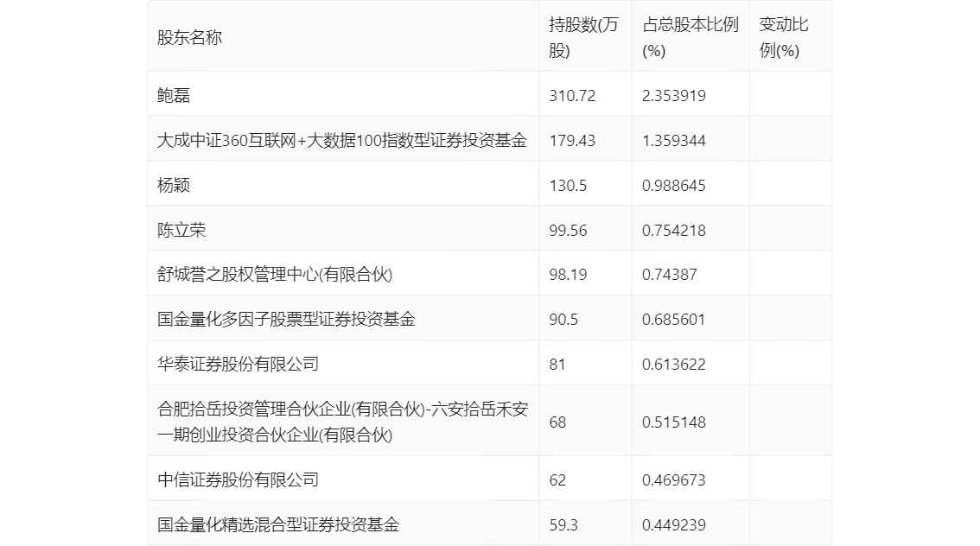The image size is (980, 546).
Task: Select the percentage 0.469673
Action: click(674, 480)
